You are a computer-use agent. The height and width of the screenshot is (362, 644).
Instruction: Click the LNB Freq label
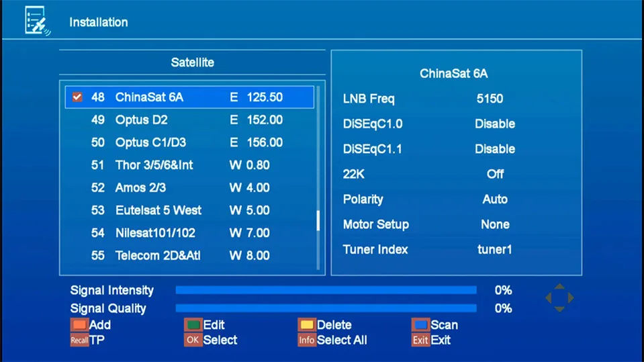pos(369,99)
